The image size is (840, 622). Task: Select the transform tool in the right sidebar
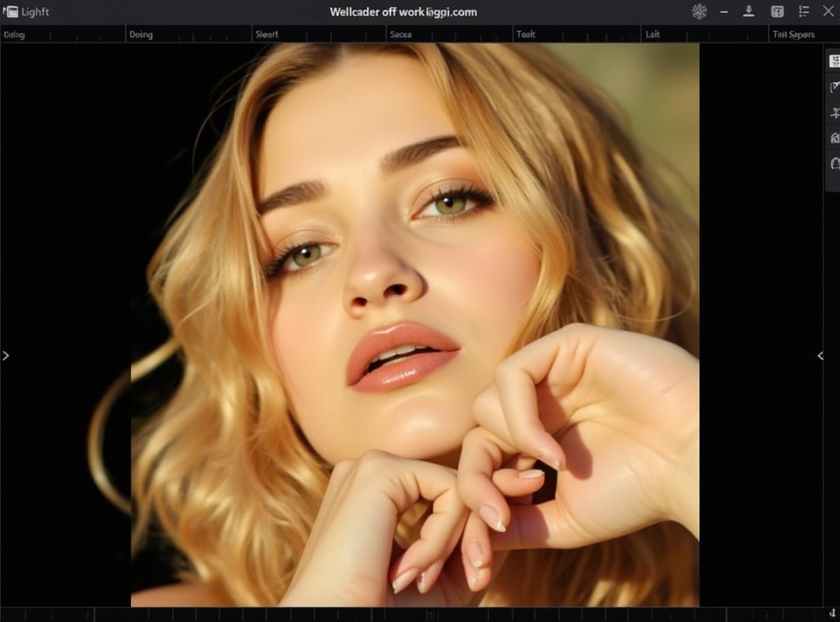tap(833, 112)
